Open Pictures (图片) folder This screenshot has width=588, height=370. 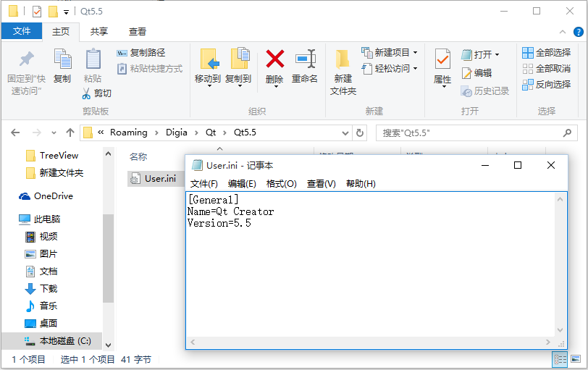pos(41,254)
